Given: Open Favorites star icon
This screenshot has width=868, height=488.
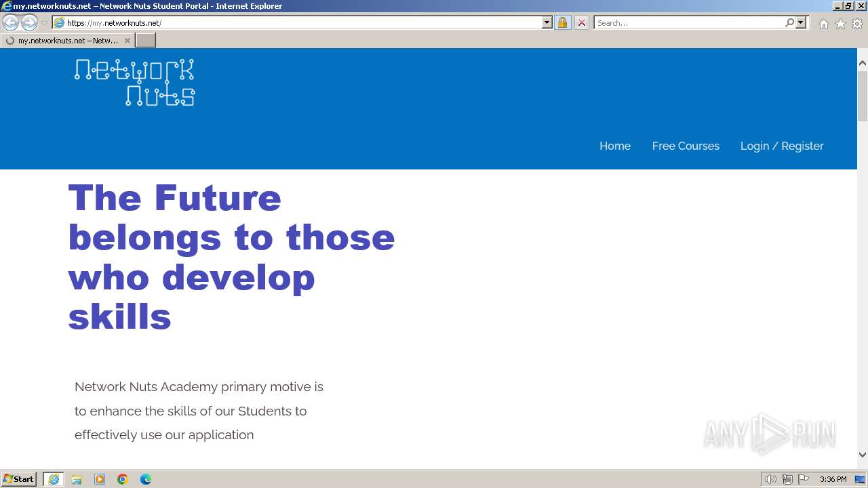Looking at the screenshot, I should pyautogui.click(x=840, y=24).
